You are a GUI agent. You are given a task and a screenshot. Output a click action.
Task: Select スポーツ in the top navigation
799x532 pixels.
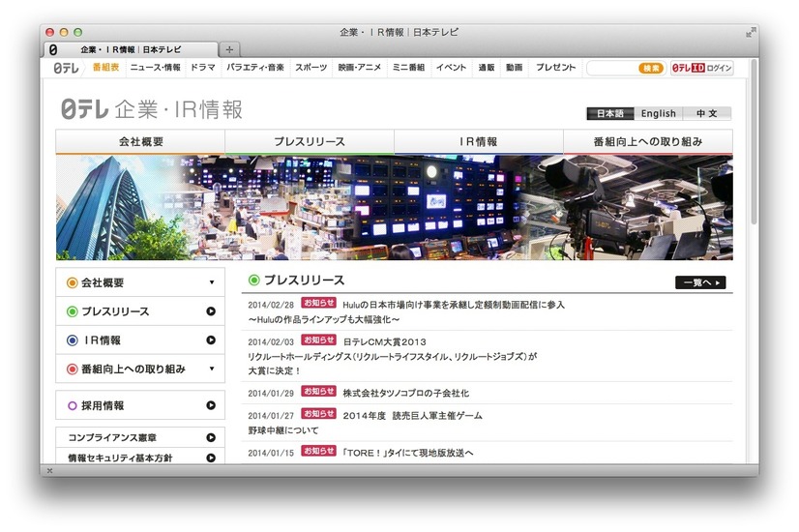[x=311, y=68]
